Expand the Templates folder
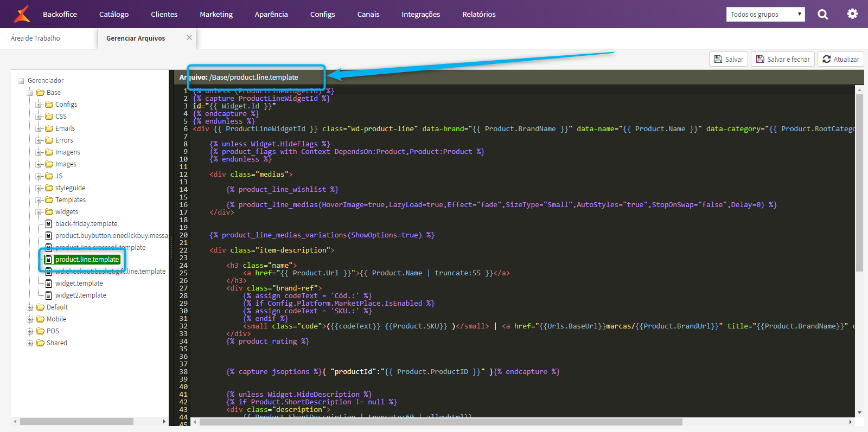The width and height of the screenshot is (868, 432). (39, 200)
